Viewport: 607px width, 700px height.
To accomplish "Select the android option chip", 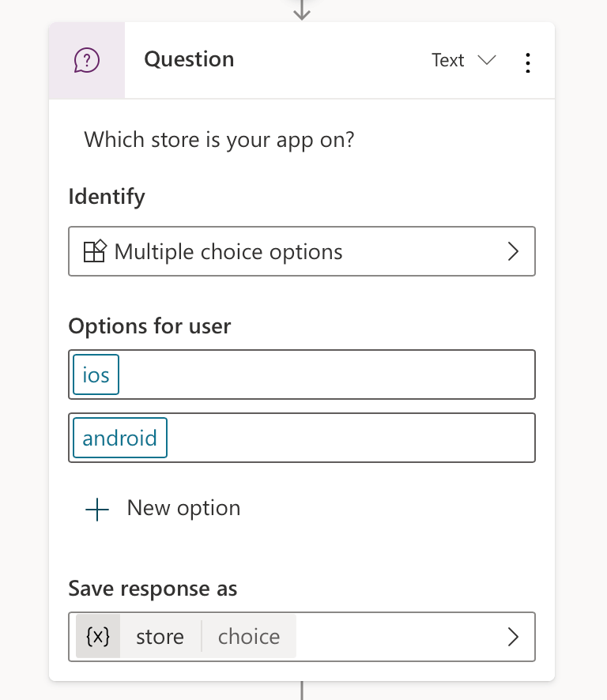I will (x=119, y=438).
